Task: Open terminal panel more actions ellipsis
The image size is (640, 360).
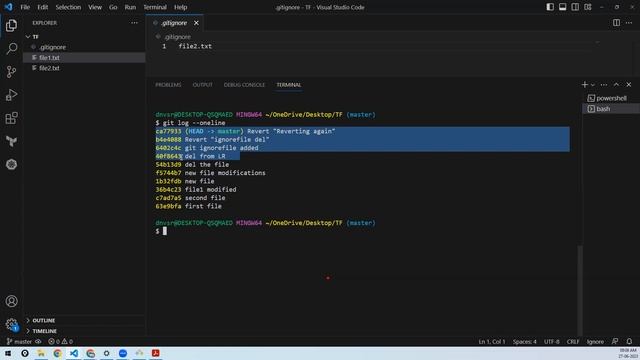Action: point(604,85)
